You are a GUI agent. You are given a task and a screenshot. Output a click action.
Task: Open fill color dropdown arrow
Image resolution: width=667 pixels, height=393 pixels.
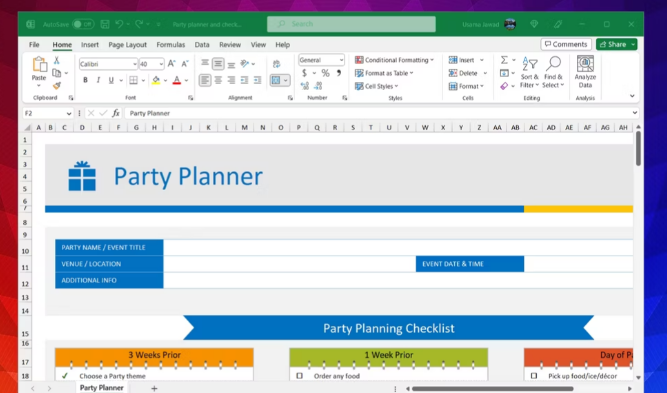165,80
